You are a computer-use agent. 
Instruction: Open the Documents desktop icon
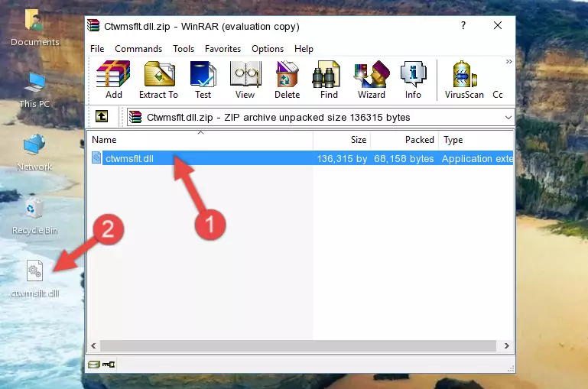(35, 28)
